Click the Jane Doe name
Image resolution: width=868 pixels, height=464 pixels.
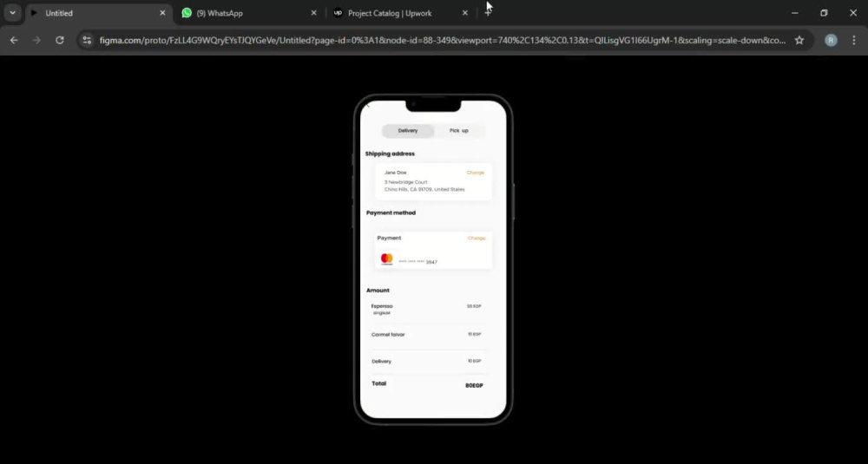tap(395, 173)
